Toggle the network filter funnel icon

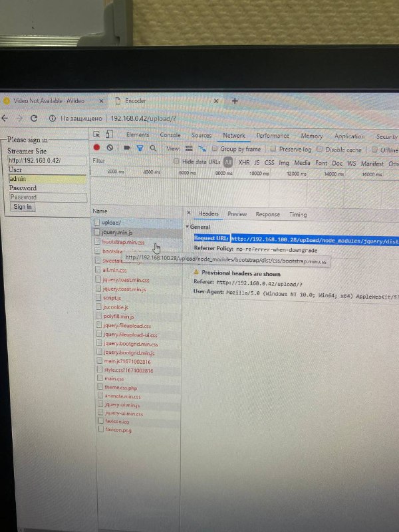point(140,148)
